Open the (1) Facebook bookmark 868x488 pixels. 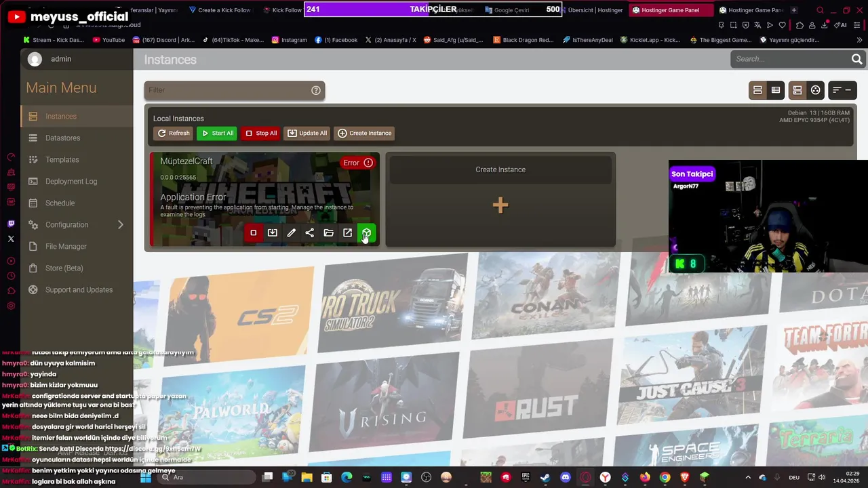[x=336, y=40]
